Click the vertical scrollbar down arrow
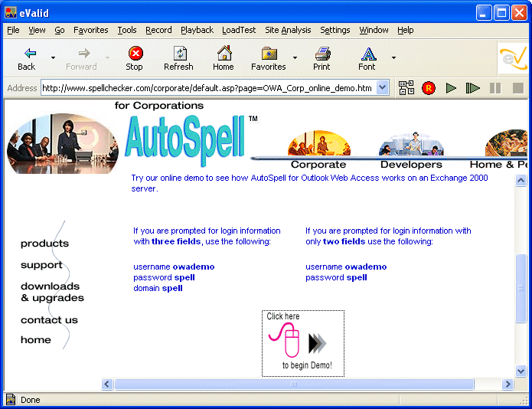This screenshot has height=409, width=532. 521,371
